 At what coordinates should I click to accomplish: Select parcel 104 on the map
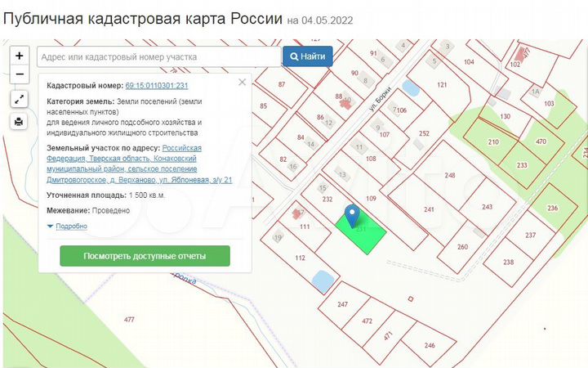[469, 62]
